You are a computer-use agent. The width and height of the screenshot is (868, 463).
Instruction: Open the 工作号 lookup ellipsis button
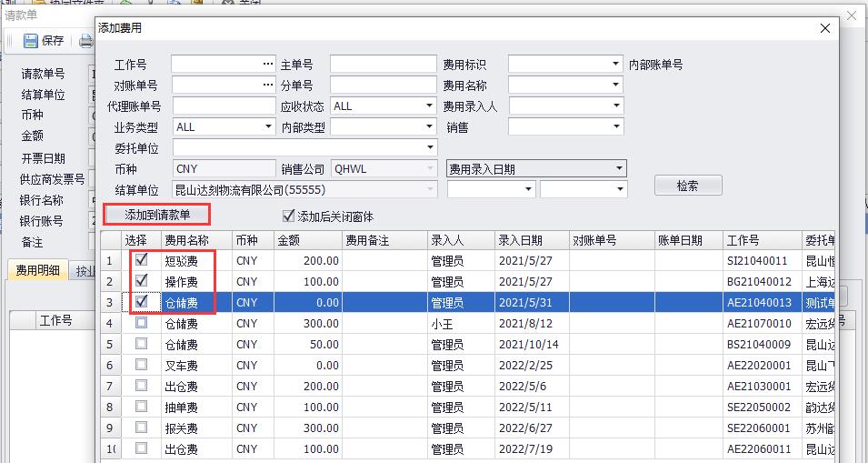click(x=268, y=65)
